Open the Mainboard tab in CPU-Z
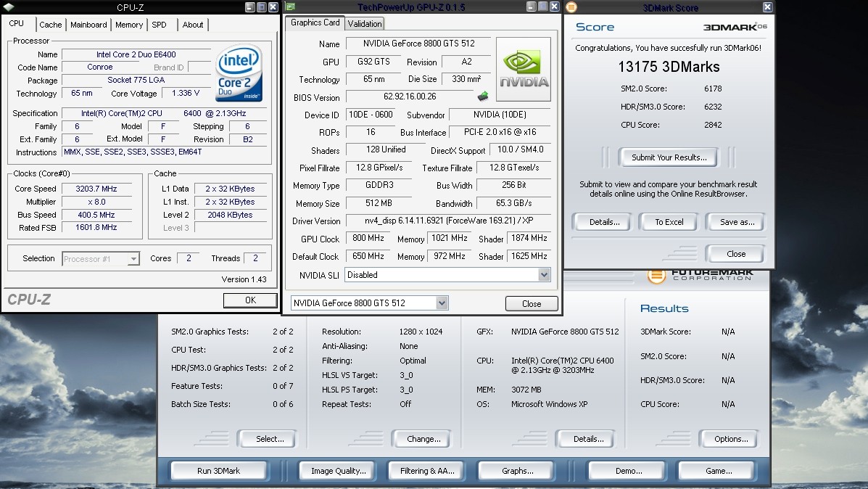This screenshot has height=489, width=868. pyautogui.click(x=88, y=25)
